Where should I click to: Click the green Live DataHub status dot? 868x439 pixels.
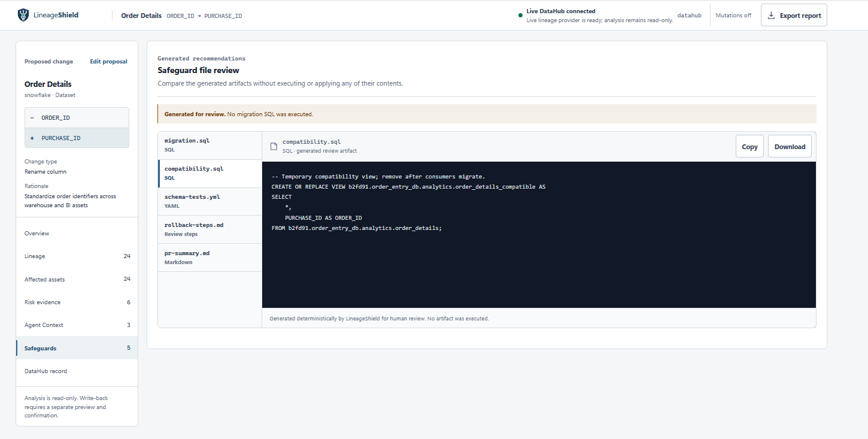point(520,16)
